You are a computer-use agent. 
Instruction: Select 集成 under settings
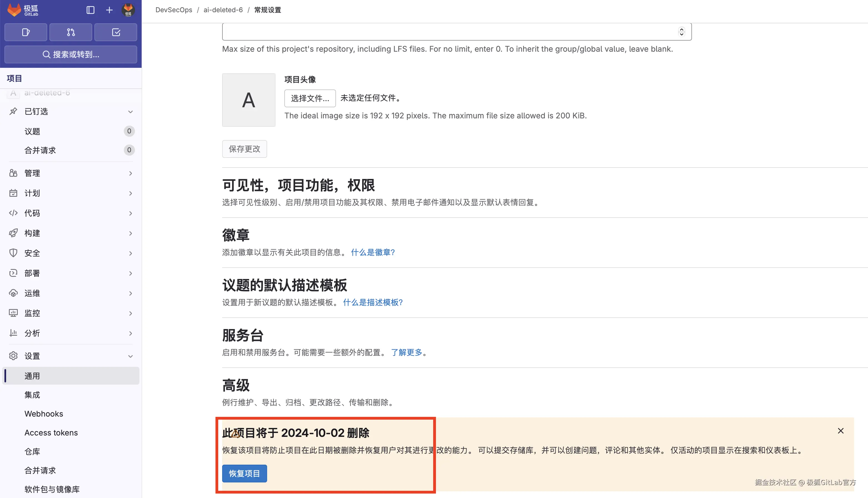pos(32,395)
